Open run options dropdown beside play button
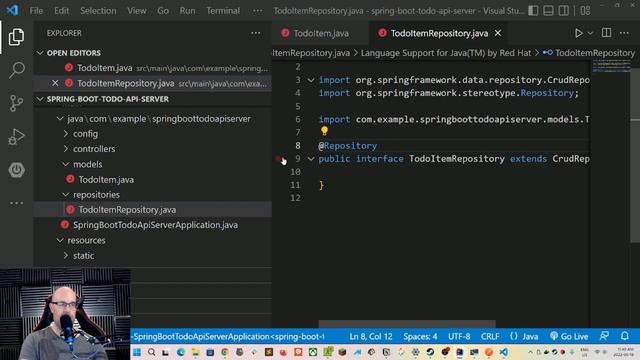The image size is (640, 360). (x=590, y=33)
